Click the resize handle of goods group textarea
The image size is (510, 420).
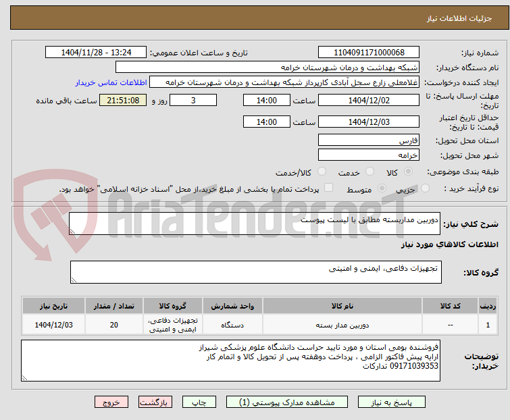[74, 280]
